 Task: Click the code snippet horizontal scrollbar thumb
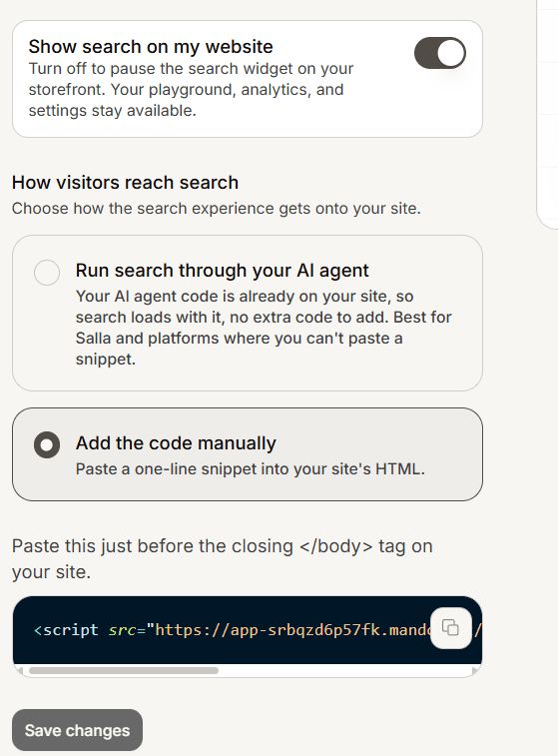124,671
